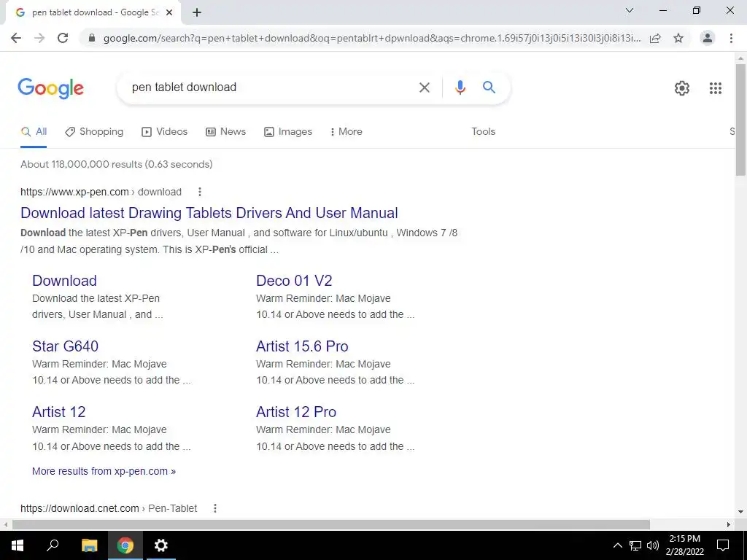Open File Explorer from taskbar
Screen dimensions: 747x560
89,545
